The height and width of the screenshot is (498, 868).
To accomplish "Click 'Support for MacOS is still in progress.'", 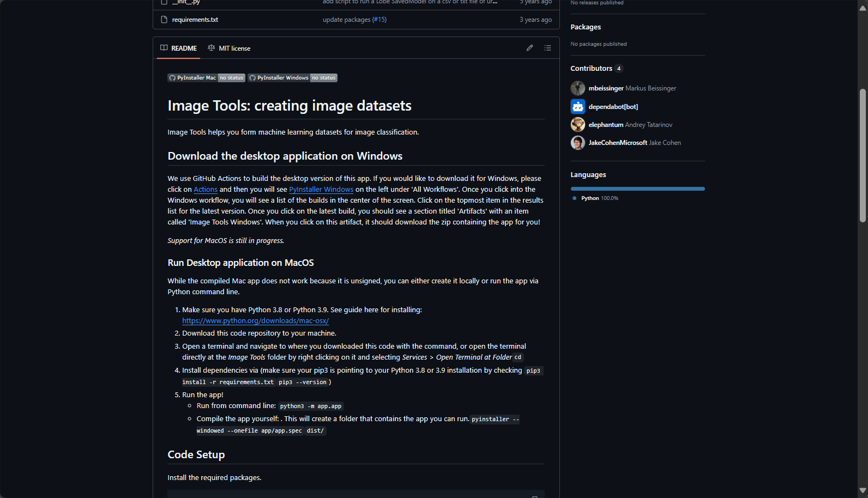I will click(x=226, y=241).
